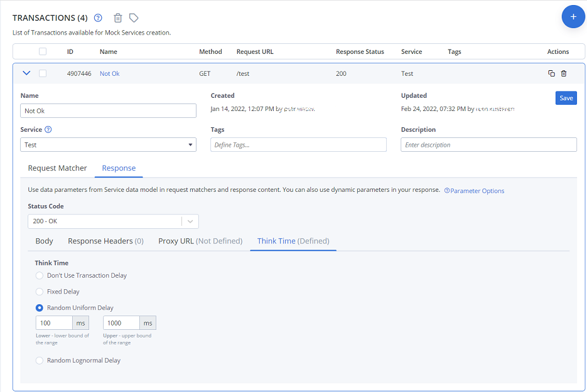Click the tag icon in the Transactions header
This screenshot has width=587, height=392.
pyautogui.click(x=134, y=18)
